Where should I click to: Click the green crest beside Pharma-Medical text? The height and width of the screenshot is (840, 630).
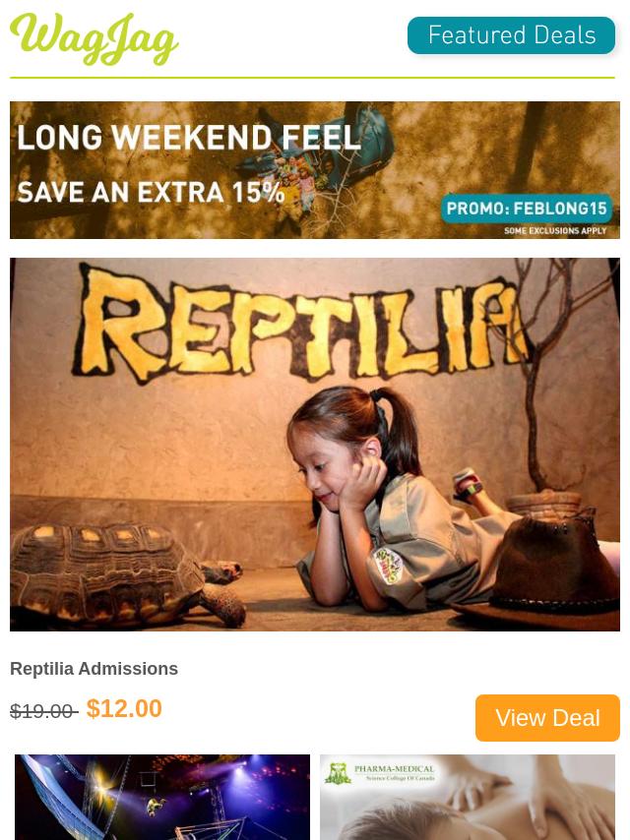pyautogui.click(x=339, y=773)
